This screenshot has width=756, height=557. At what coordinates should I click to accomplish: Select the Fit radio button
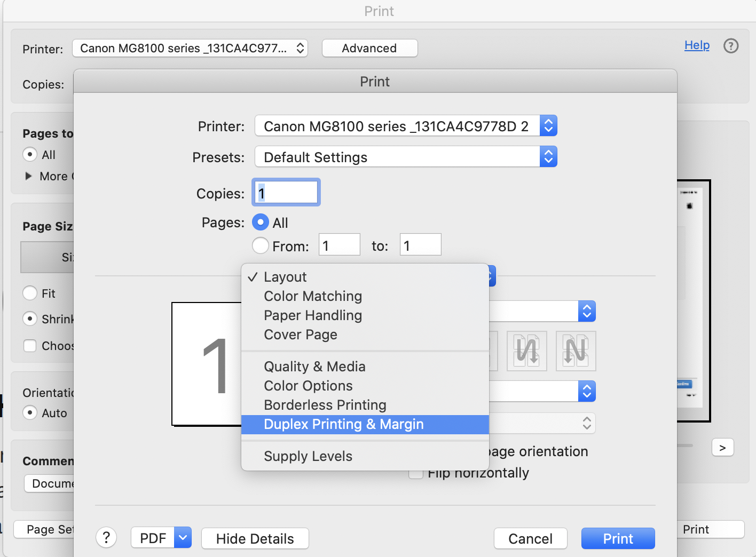pos(30,293)
